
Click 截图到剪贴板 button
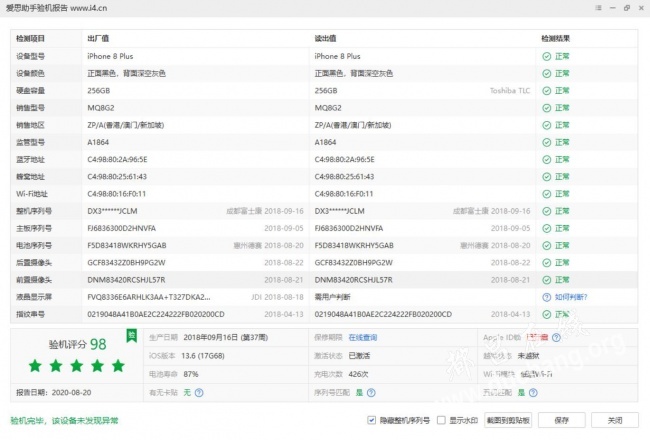click(x=508, y=420)
